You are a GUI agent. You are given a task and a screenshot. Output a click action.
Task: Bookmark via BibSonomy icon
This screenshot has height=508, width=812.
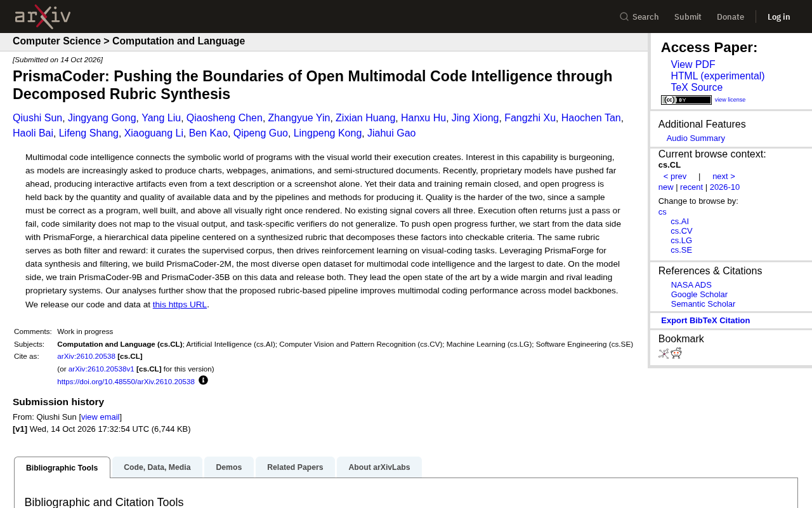(664, 354)
